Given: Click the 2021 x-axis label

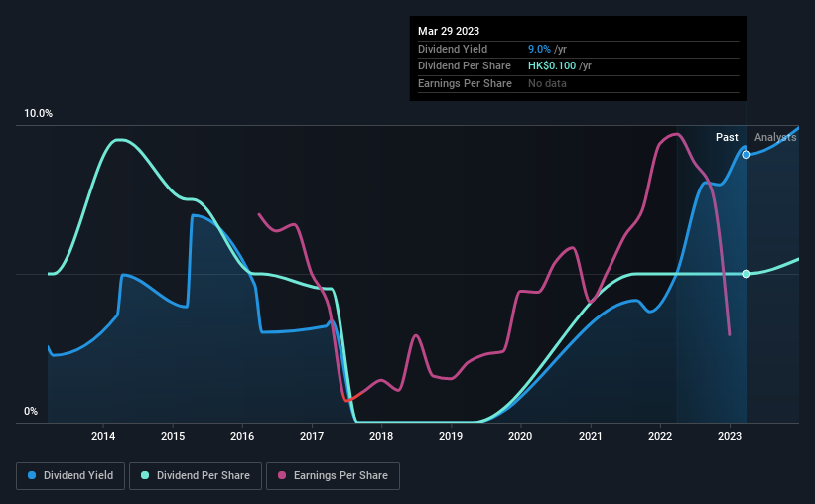Looking at the screenshot, I should coord(591,436).
